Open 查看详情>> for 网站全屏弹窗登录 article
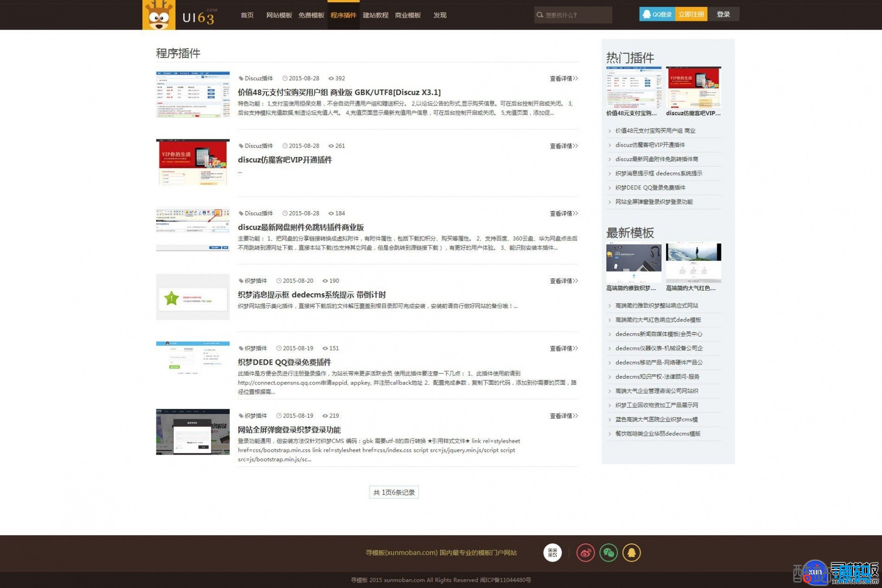The image size is (882, 588). (564, 416)
